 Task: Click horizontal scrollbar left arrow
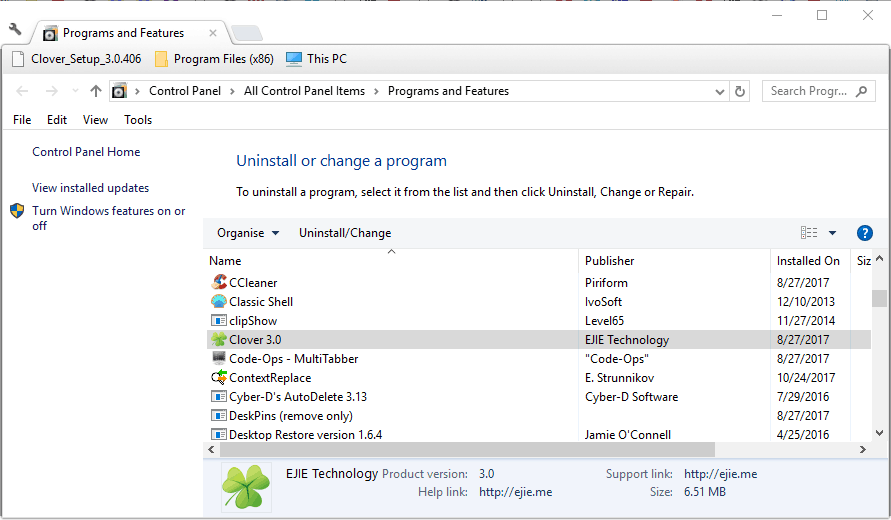coord(211,450)
